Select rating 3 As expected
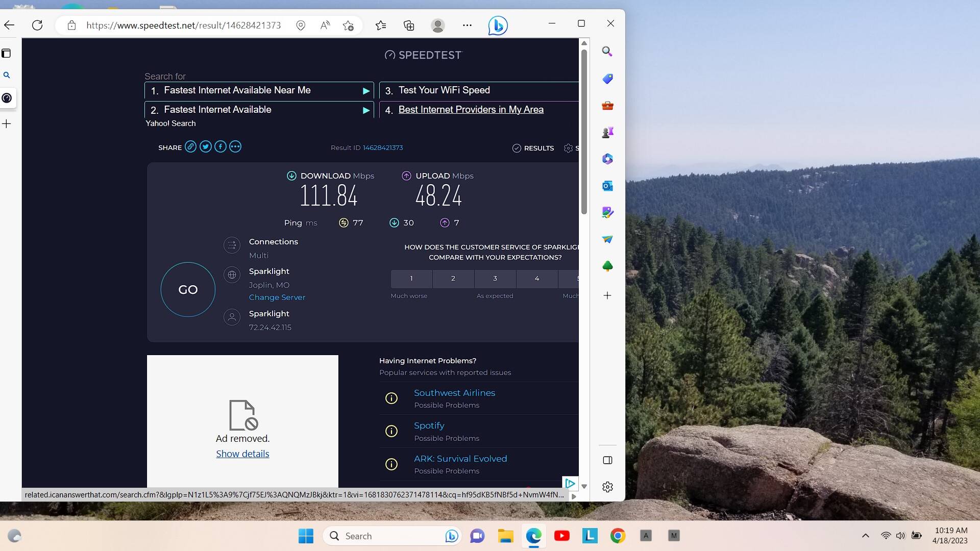Screen dimensions: 980x551 [x=495, y=278]
